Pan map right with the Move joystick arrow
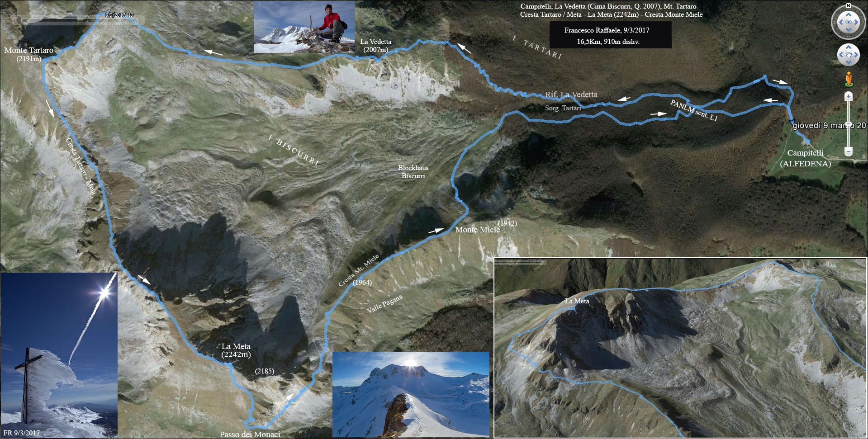Image resolution: width=868 pixels, height=439 pixels. (x=856, y=55)
